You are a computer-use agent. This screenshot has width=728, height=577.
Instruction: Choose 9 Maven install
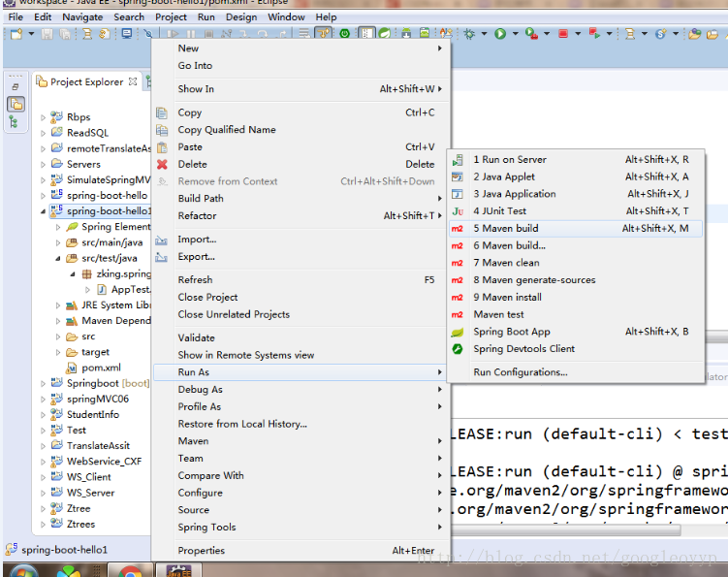pyautogui.click(x=576, y=298)
